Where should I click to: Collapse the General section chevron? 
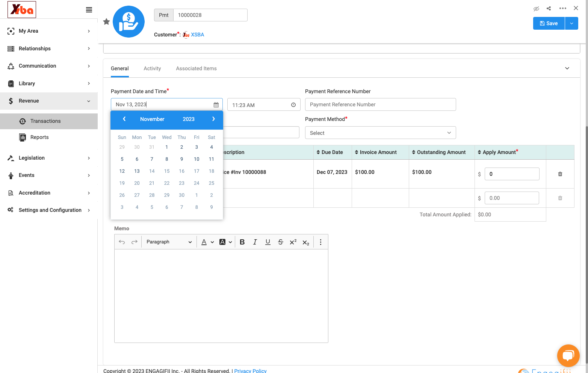click(567, 68)
